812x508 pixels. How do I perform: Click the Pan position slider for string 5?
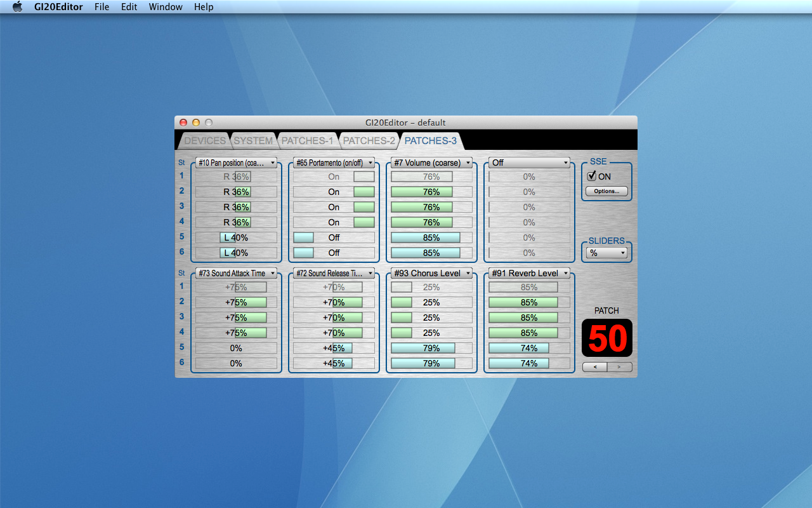(x=236, y=237)
